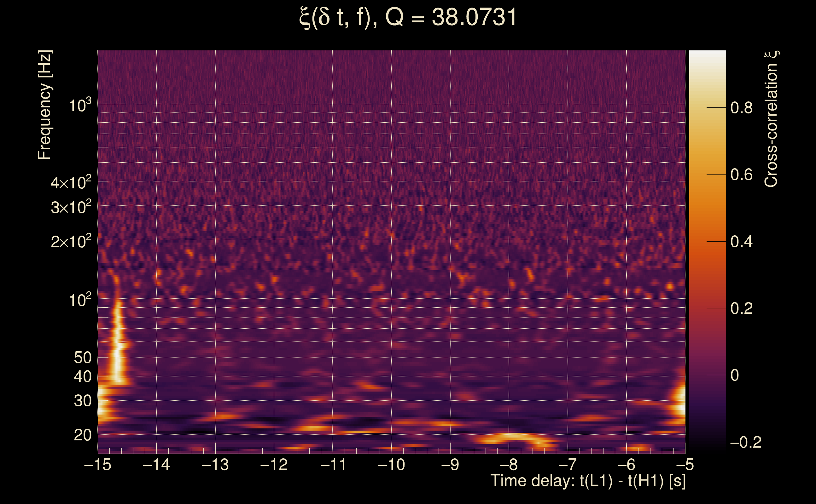Click the -10 tick label on time axis
Image resolution: width=816 pixels, height=504 pixels.
pos(391,464)
